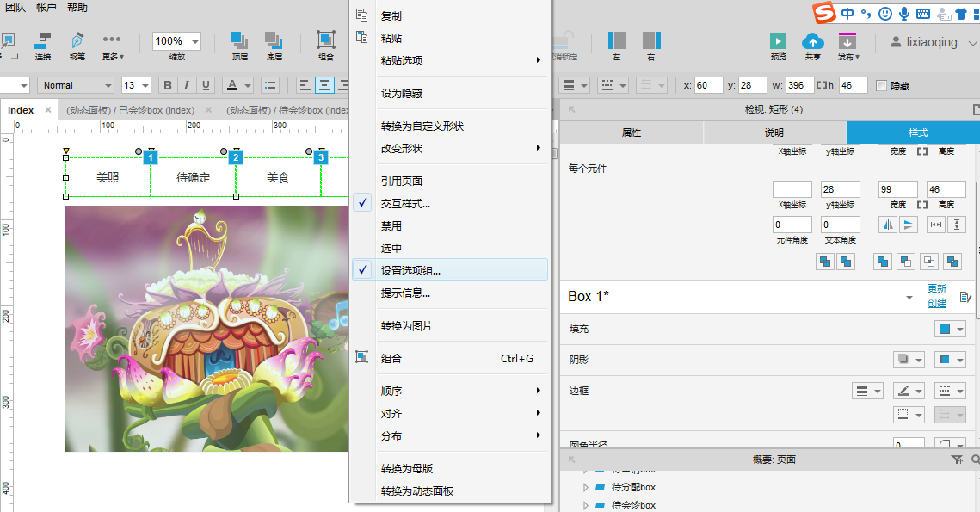
Task: Open the Sogou soft keyboard icon
Action: (922, 13)
